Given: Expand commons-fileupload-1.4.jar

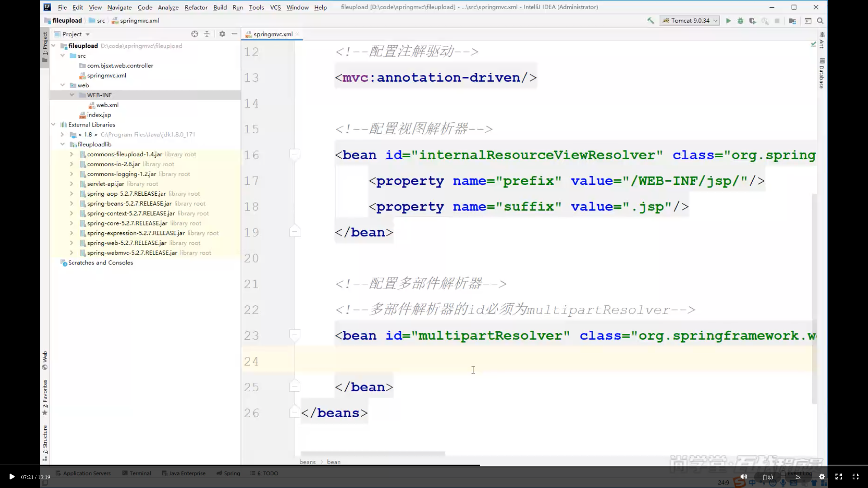Looking at the screenshot, I should point(72,154).
